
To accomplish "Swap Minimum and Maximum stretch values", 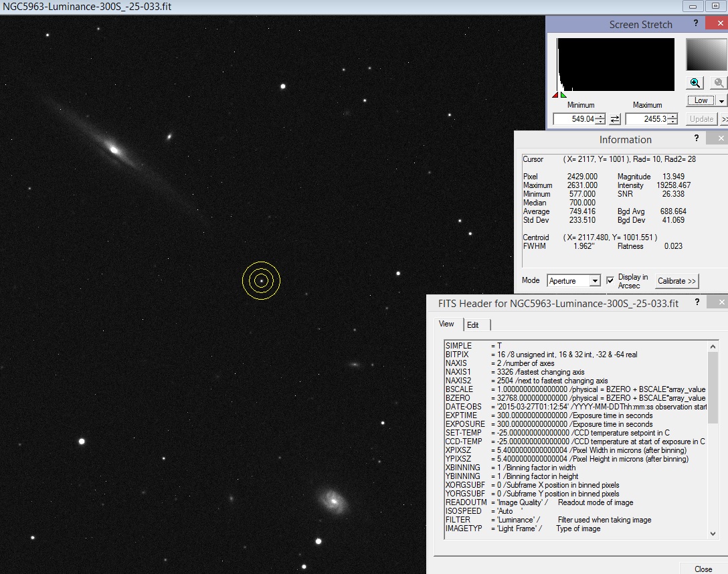I will 616,118.
